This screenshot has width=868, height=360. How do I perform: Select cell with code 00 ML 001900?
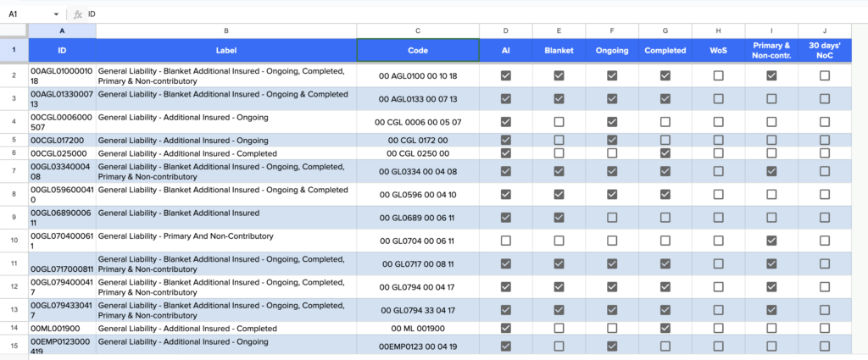(418, 329)
